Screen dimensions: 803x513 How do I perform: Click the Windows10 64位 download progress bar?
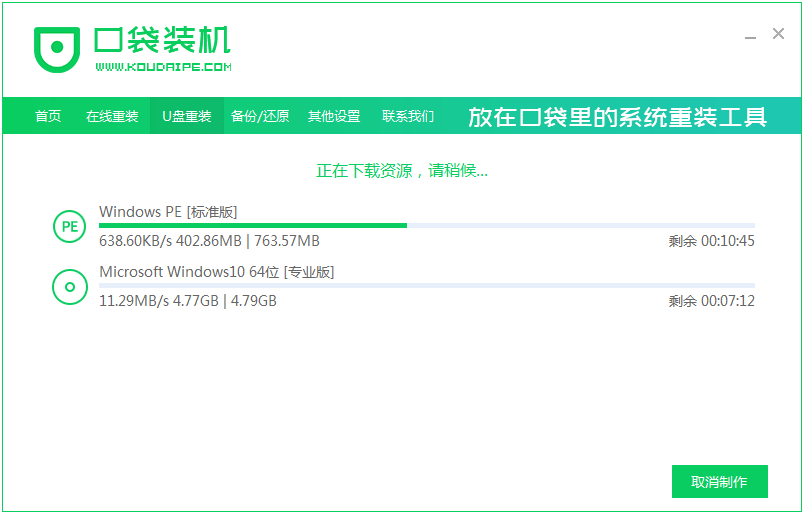pos(427,286)
